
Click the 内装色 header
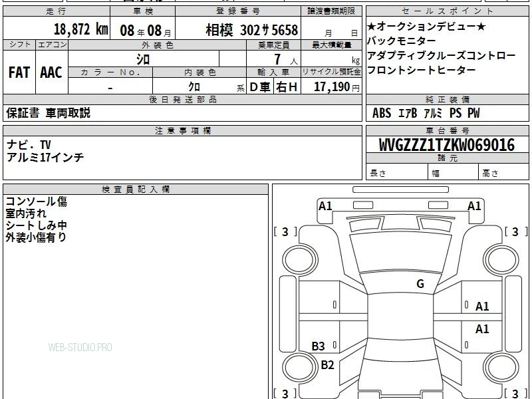(x=199, y=72)
